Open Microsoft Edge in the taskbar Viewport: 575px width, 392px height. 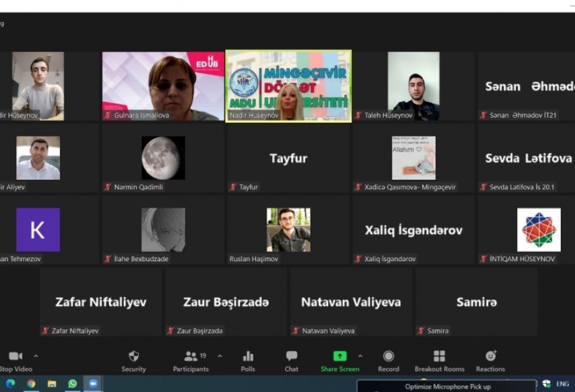[10, 383]
